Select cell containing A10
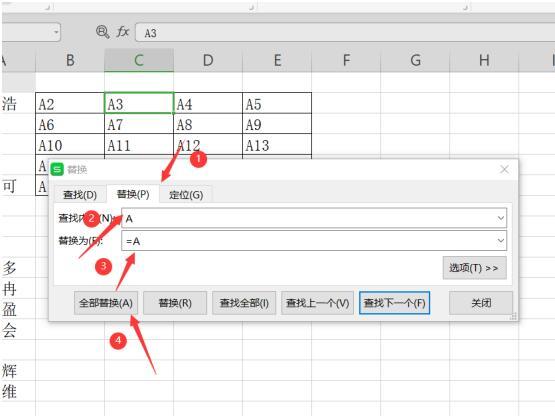 coord(70,144)
